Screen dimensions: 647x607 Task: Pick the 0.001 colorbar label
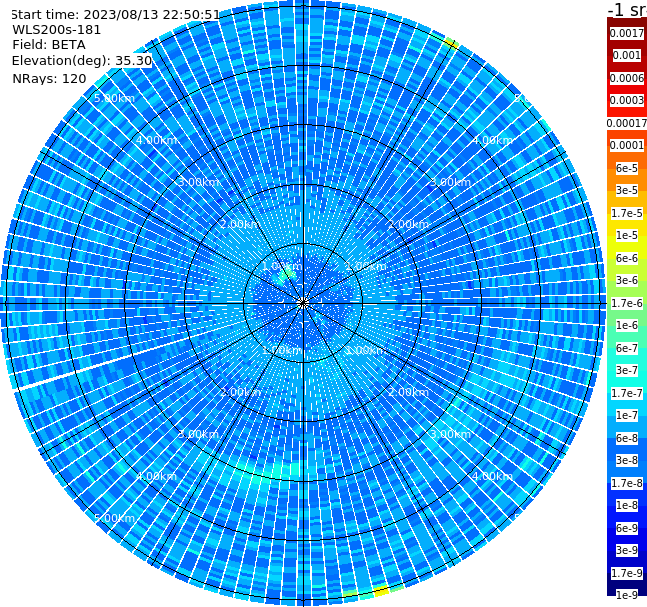(x=626, y=55)
